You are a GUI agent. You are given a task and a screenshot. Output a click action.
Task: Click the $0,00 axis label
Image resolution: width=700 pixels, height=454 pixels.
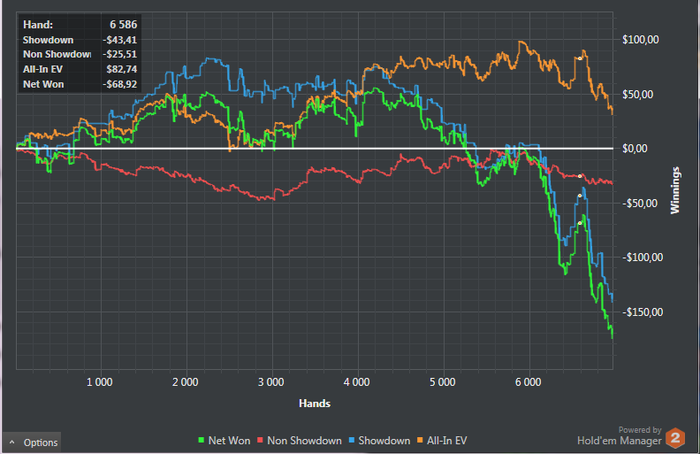coord(635,149)
